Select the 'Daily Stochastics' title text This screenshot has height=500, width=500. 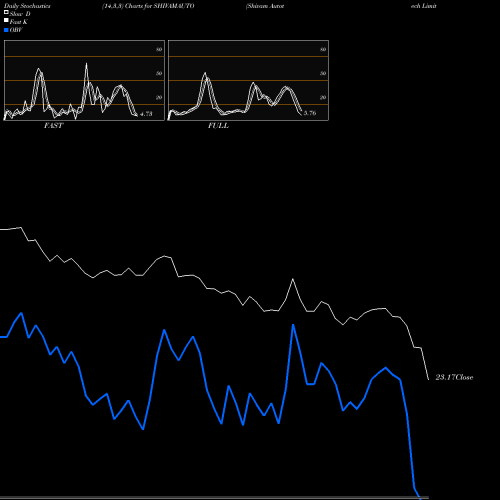pyautogui.click(x=27, y=6)
